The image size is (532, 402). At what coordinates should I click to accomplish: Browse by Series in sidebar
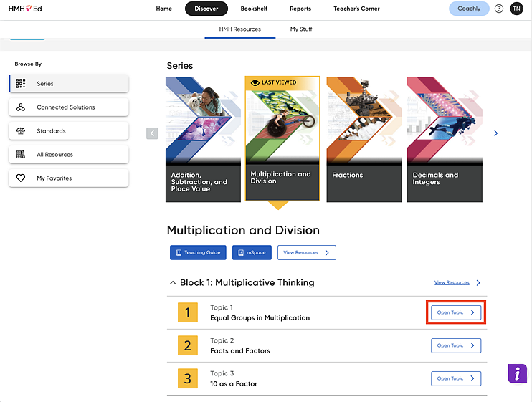[x=69, y=84]
